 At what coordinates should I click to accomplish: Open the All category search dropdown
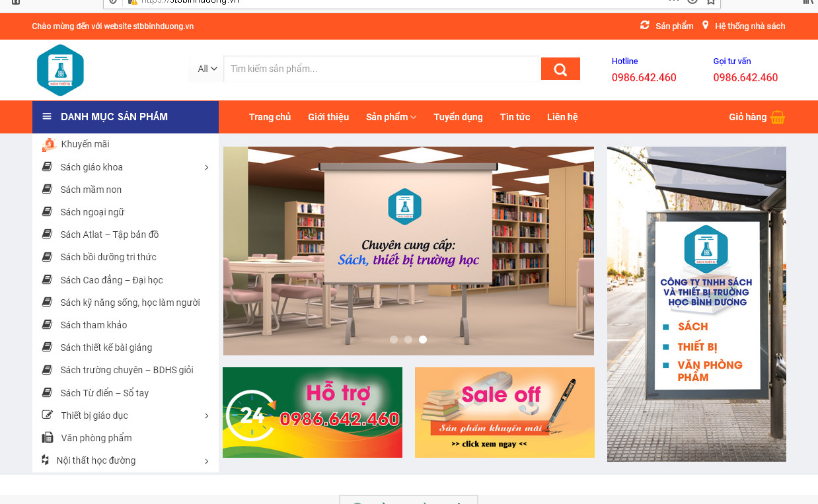(207, 69)
